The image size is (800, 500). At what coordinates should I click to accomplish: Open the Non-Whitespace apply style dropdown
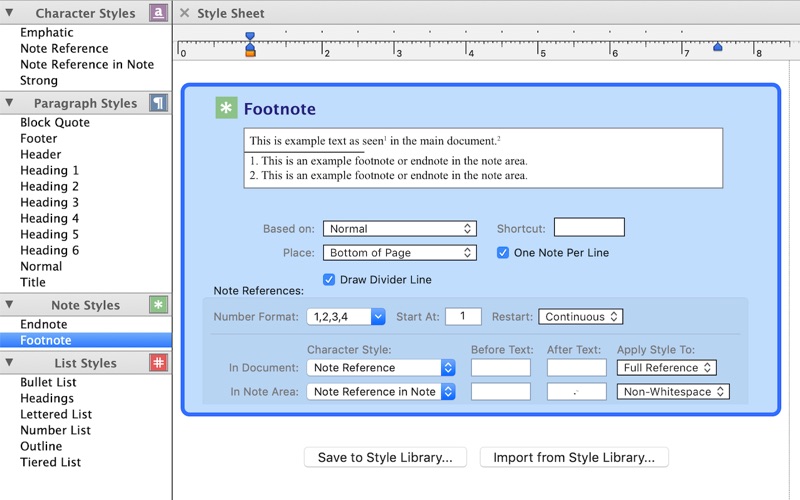click(673, 391)
